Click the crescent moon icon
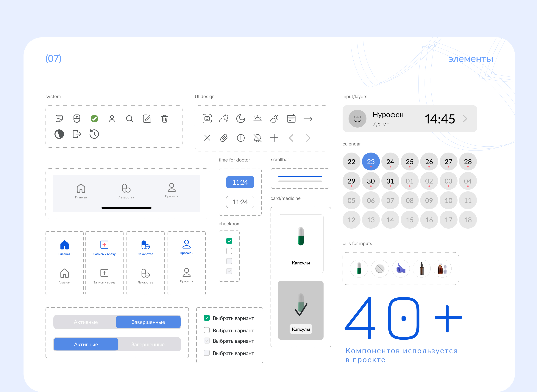The height and width of the screenshot is (392, 537). click(x=241, y=118)
